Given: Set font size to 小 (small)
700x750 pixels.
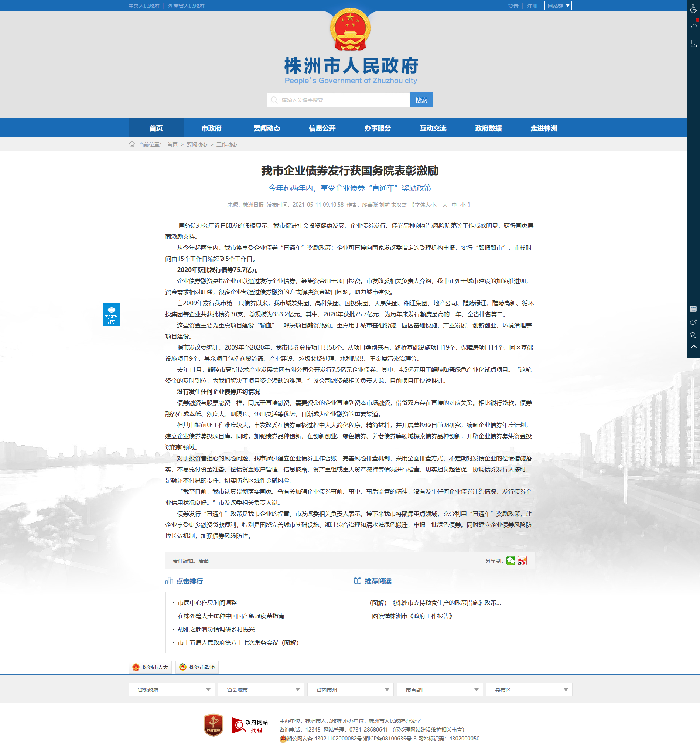Looking at the screenshot, I should click(x=462, y=205).
